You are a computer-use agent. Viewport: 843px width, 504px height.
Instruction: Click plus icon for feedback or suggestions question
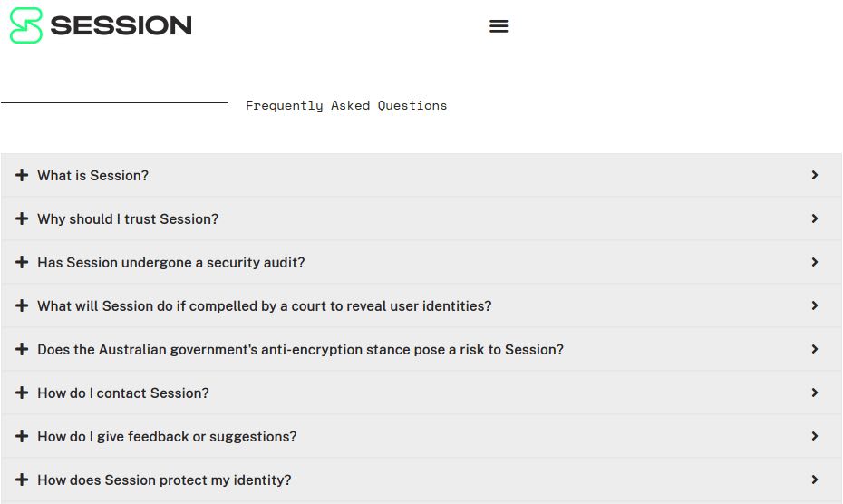22,436
